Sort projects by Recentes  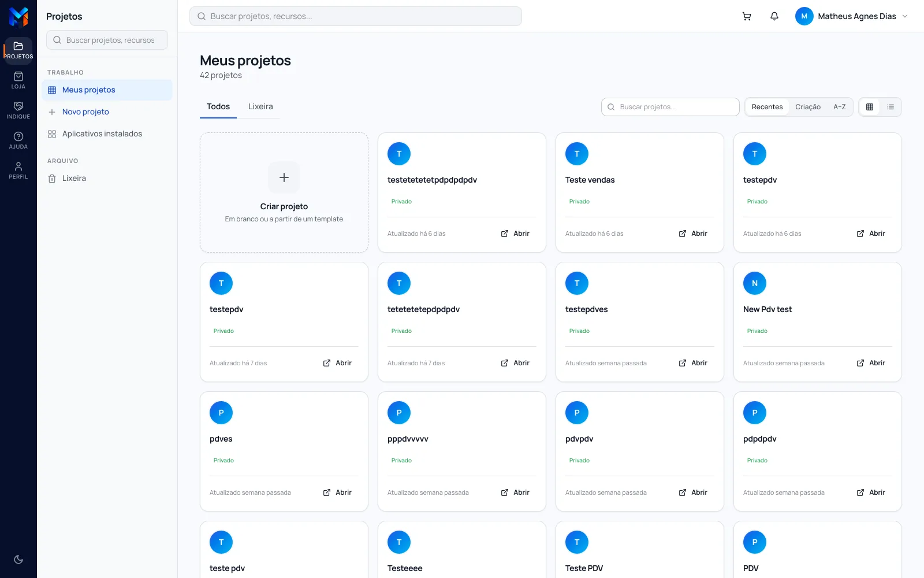point(767,107)
